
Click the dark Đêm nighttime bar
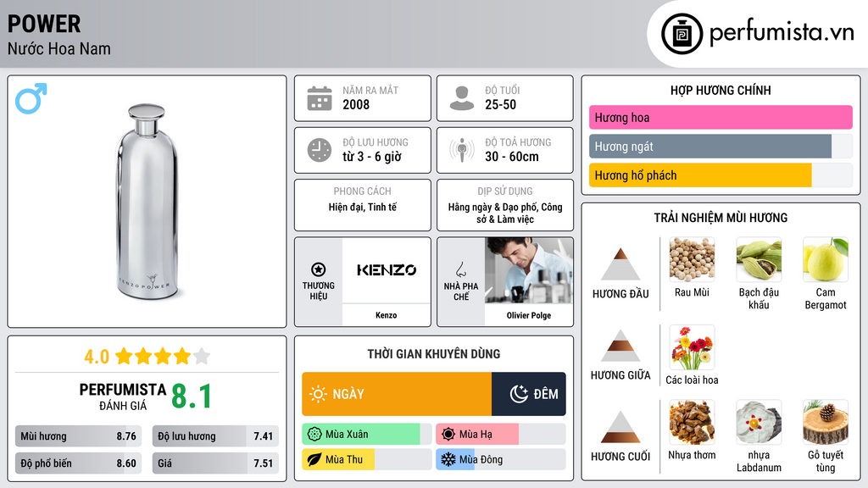[x=529, y=394]
